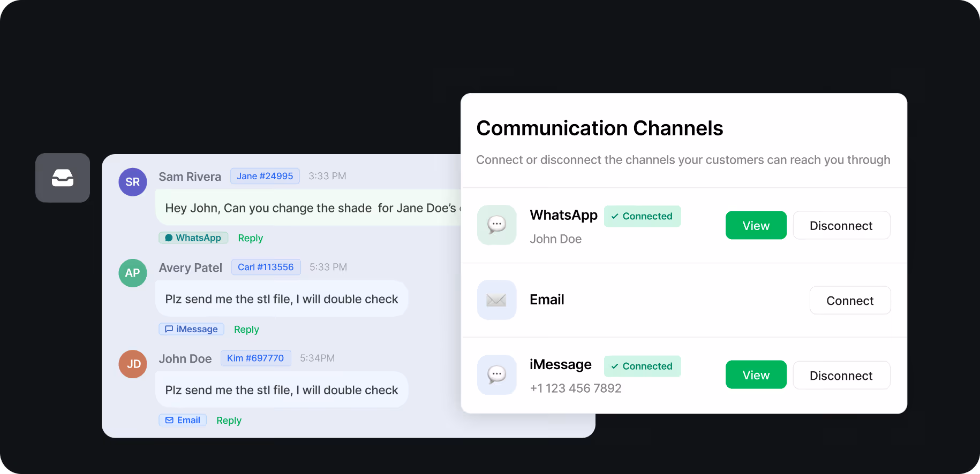Reply to Avery Patel's message
Screen dimensions: 980x474
tap(246, 330)
